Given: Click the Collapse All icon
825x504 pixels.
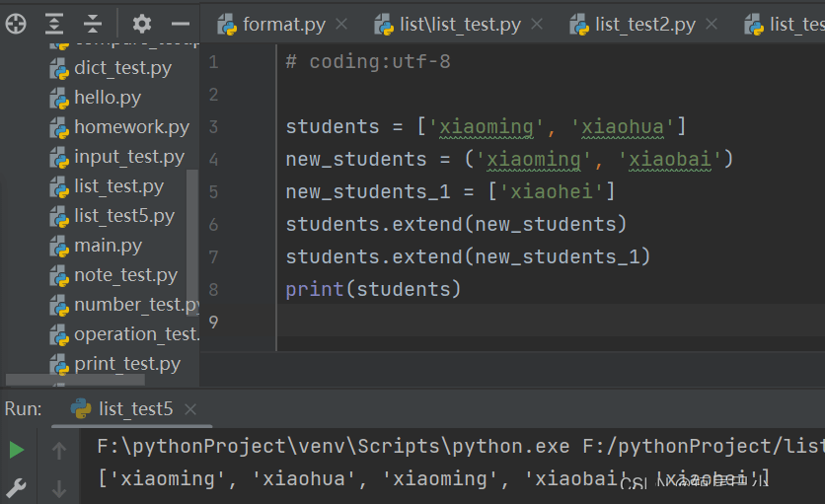Looking at the screenshot, I should pos(93,25).
